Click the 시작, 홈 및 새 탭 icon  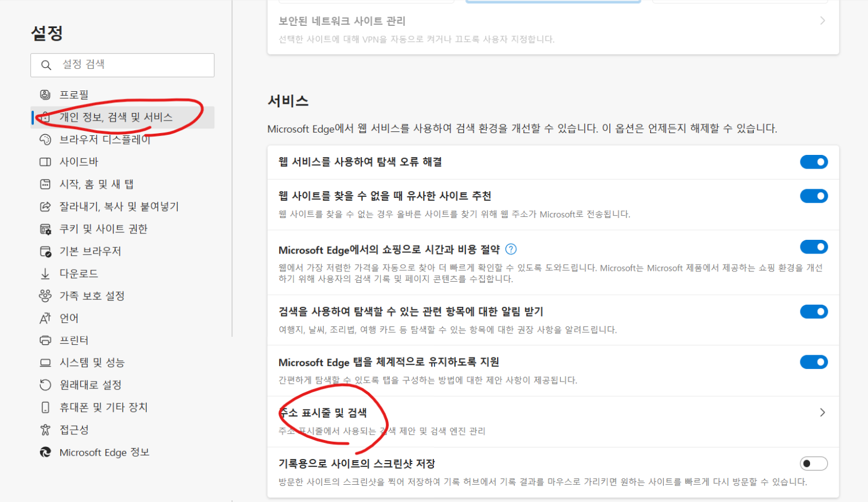click(x=45, y=184)
